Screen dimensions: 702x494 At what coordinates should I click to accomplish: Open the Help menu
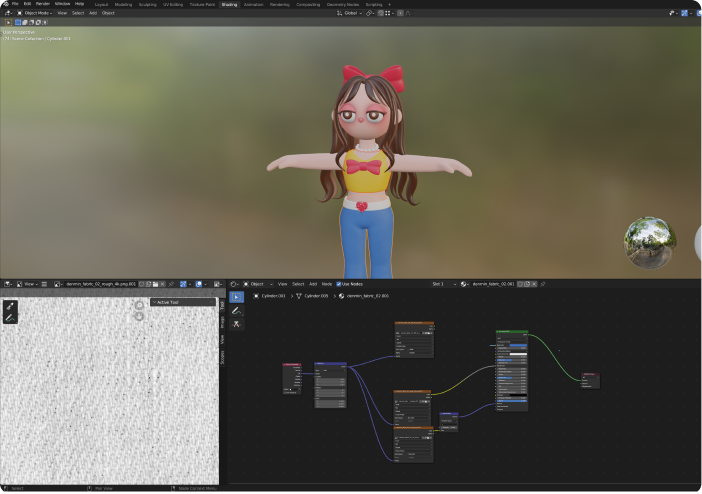pyautogui.click(x=80, y=4)
